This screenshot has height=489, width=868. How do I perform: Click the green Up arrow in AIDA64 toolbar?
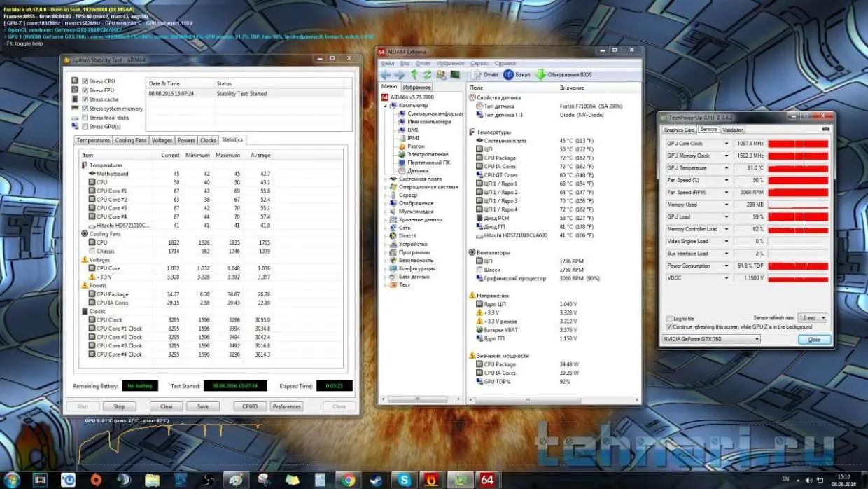pyautogui.click(x=414, y=74)
